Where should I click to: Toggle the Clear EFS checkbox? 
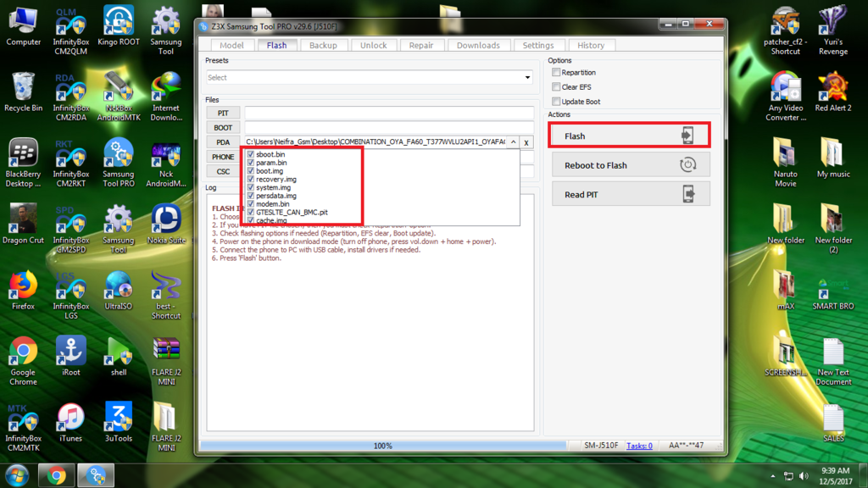tap(556, 87)
